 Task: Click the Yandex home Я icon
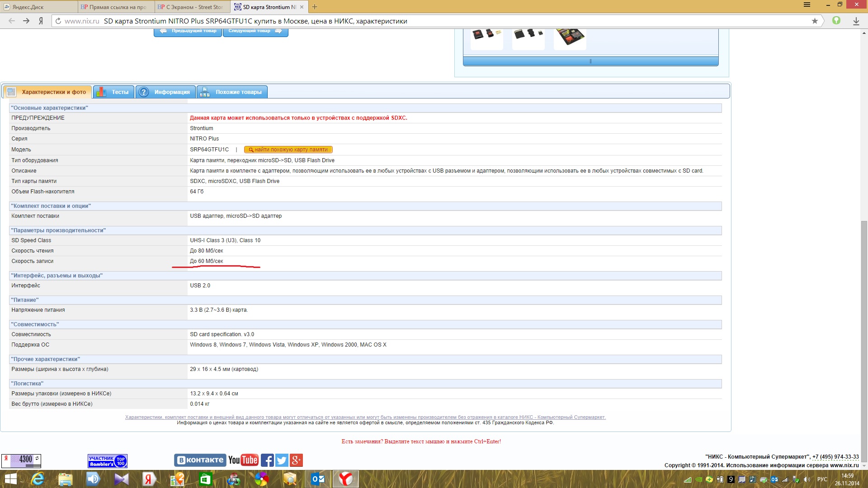41,21
